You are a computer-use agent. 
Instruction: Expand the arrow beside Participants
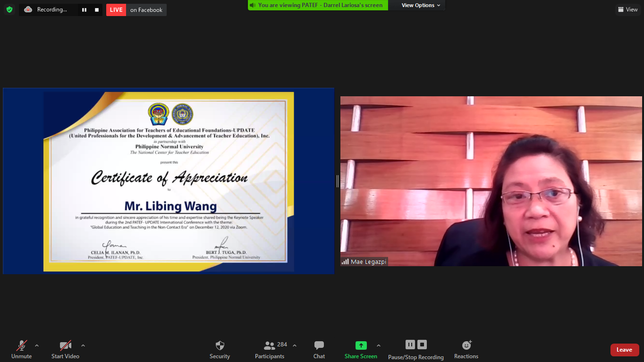295,345
